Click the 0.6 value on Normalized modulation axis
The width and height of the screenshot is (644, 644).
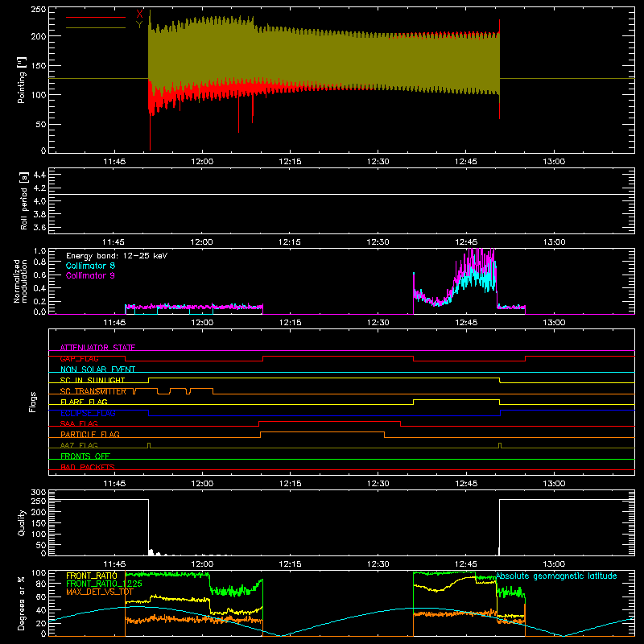[39, 275]
